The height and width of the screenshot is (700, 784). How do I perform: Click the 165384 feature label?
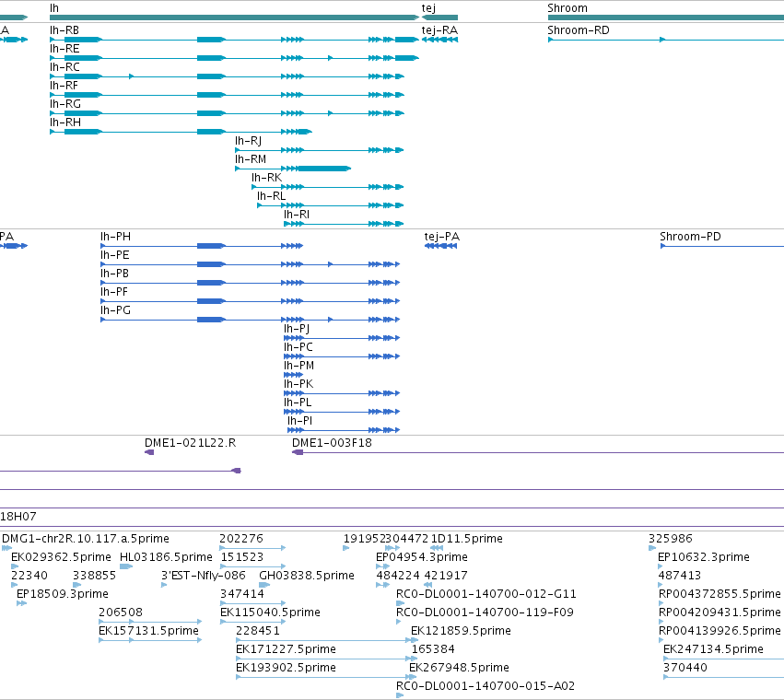(433, 649)
